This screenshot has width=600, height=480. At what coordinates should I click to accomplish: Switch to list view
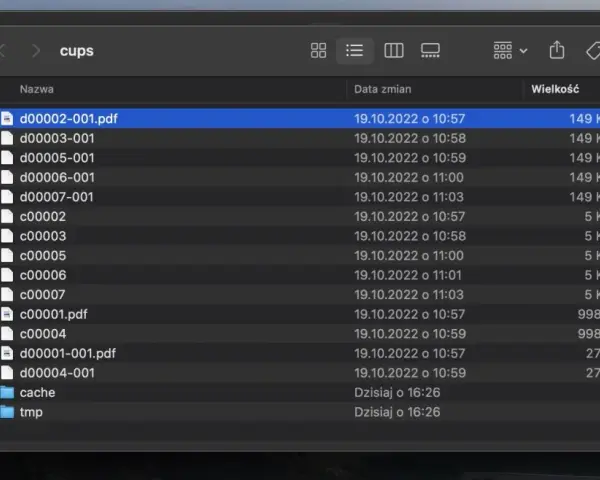coord(355,51)
